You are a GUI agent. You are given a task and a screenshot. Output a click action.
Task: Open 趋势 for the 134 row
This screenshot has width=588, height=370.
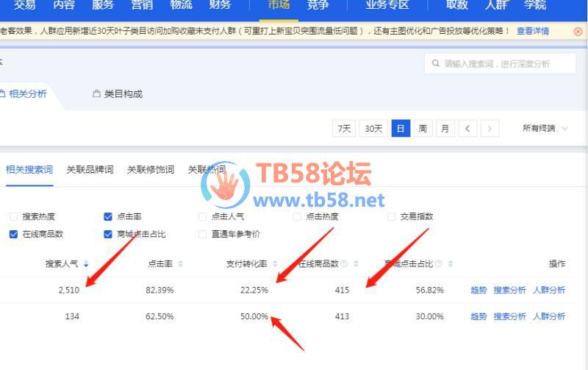[x=478, y=316]
